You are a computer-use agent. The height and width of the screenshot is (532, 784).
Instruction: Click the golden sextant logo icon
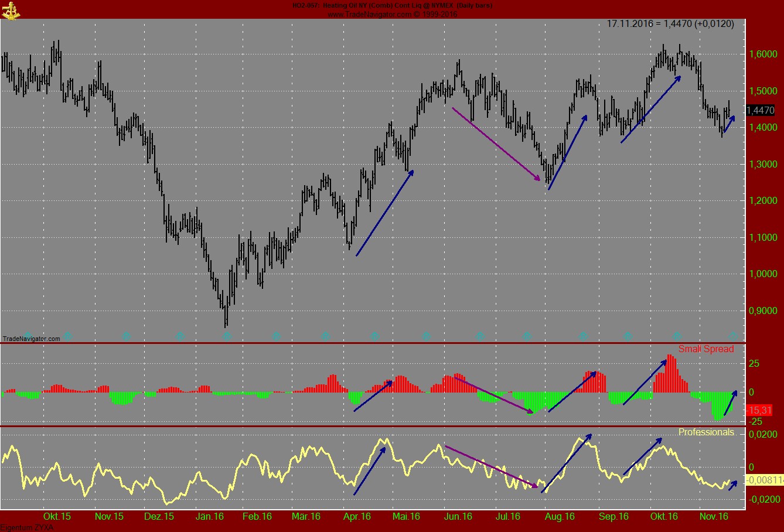(x=12, y=9)
